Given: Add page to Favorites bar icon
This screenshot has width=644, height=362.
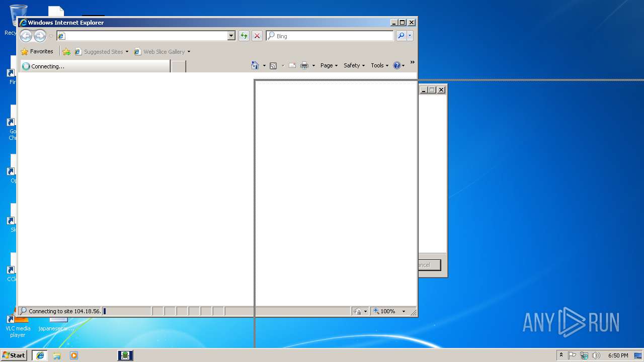Looking at the screenshot, I should click(x=66, y=51).
